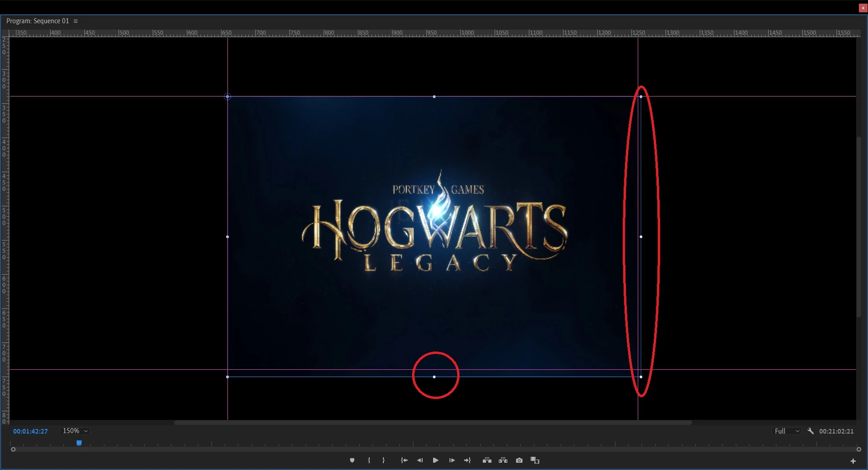
Task: Click the right zoom scroll bar handle
Action: [x=859, y=450]
